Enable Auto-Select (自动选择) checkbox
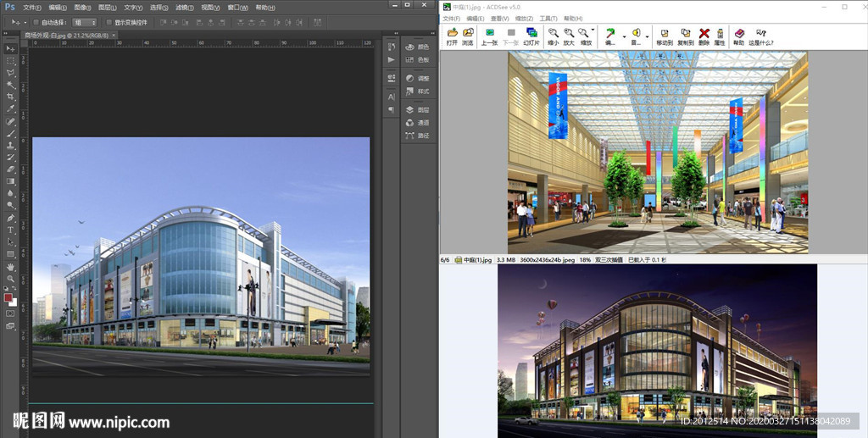 (35, 22)
